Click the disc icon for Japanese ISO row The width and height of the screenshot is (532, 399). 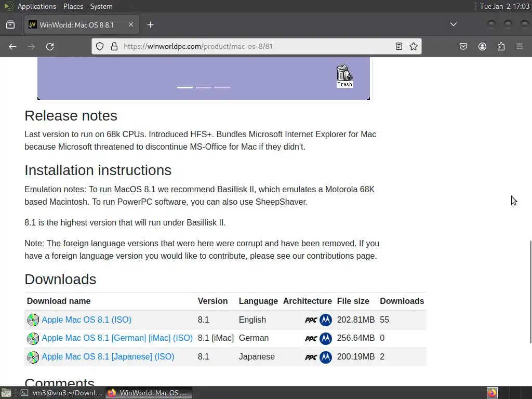(33, 357)
